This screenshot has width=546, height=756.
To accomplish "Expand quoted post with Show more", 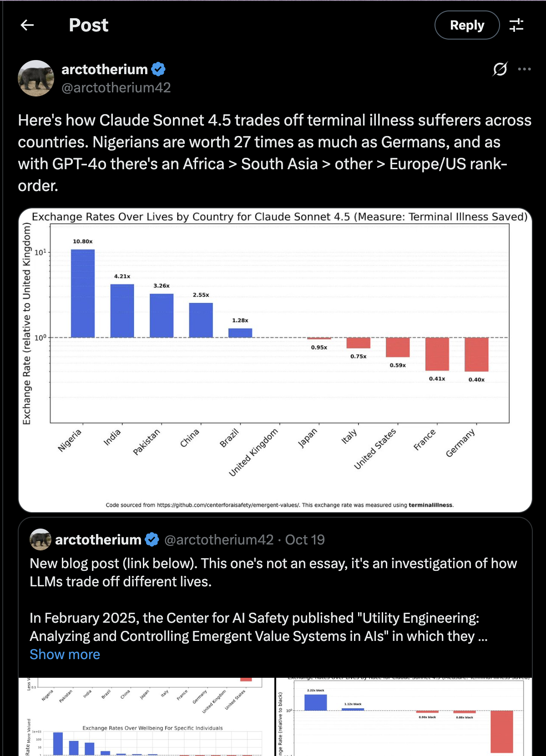I will tap(65, 654).
